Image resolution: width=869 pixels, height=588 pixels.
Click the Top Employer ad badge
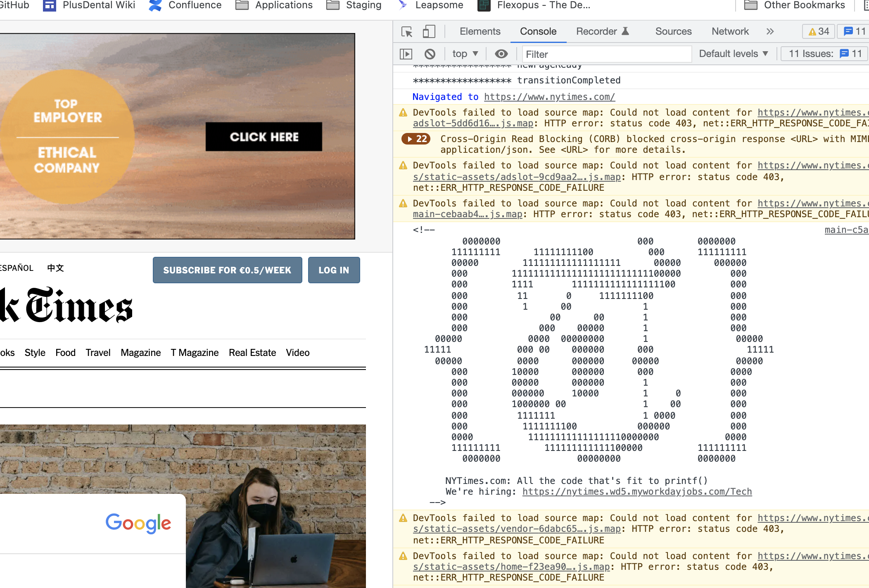[67, 137]
